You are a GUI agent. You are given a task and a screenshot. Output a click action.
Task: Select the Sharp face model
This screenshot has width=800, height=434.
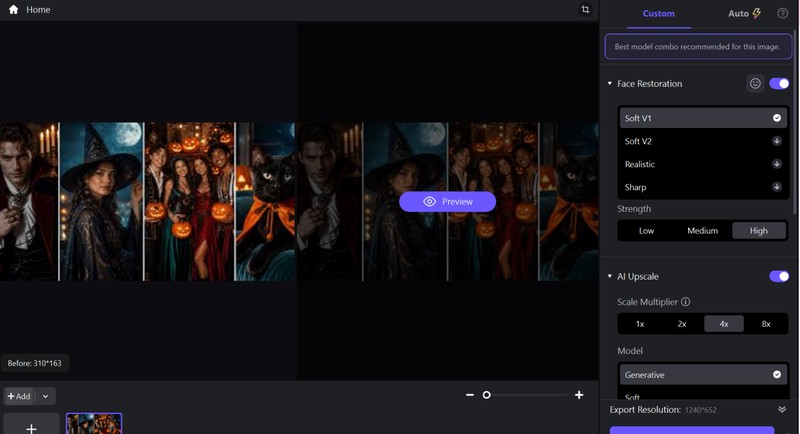703,187
